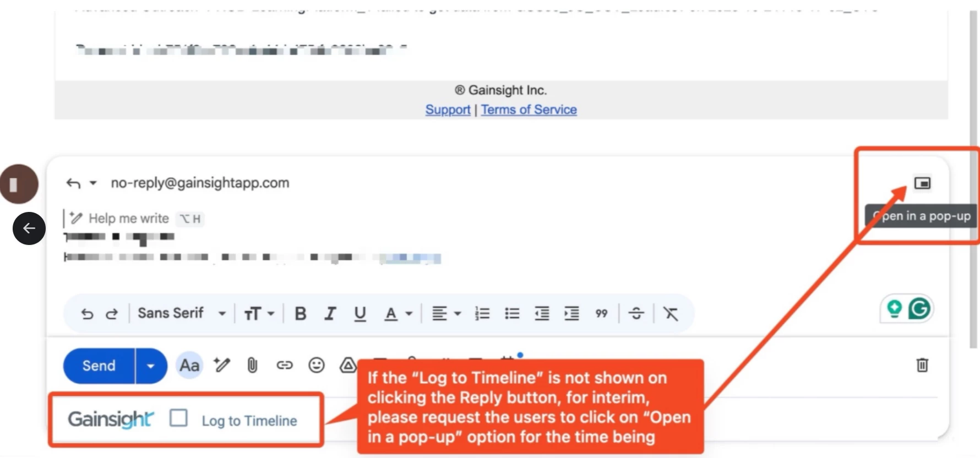Insert files using Google Drive icon
Screen dimensions: 980x458
pos(348,365)
